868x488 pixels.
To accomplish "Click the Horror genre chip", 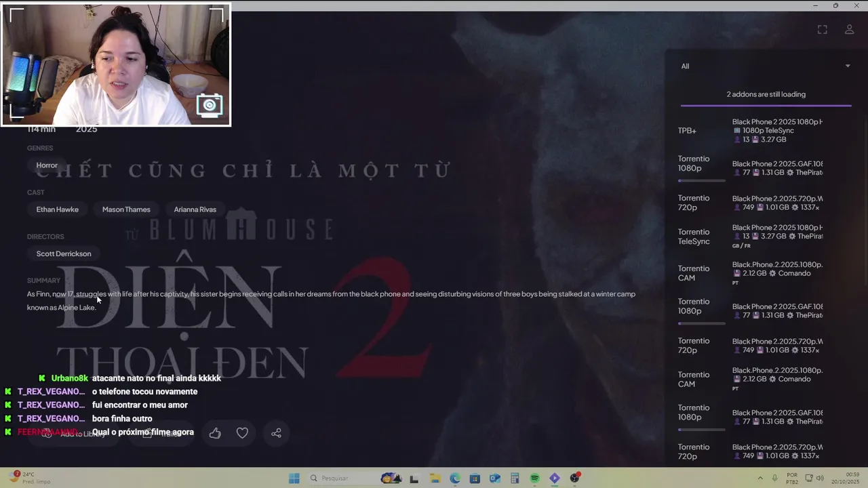I will coord(47,165).
